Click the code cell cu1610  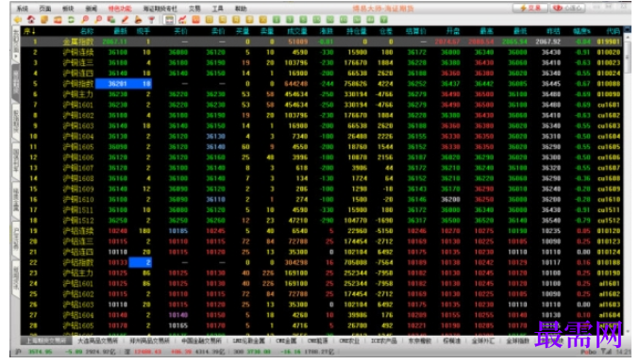(609, 199)
